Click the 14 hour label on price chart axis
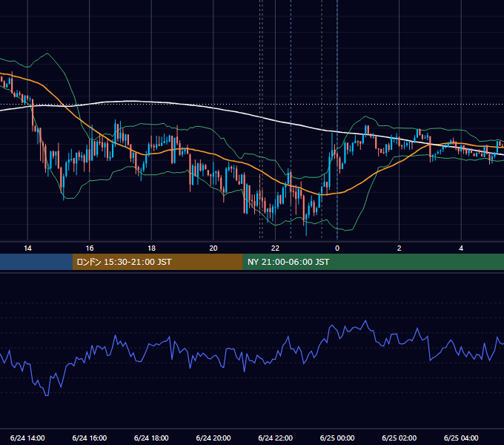Viewport: 504px width, 445px height. [x=27, y=248]
